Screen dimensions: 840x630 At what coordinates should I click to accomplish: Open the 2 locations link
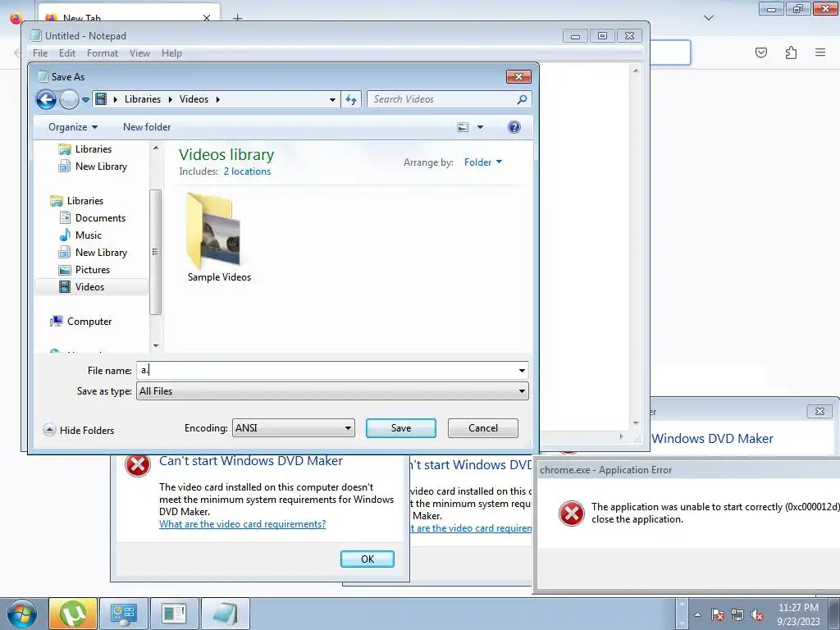point(247,171)
